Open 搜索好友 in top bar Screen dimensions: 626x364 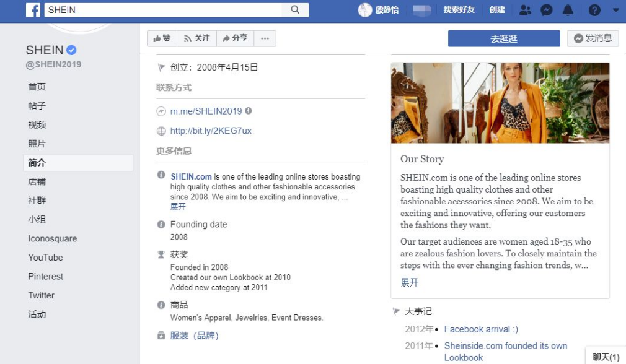459,10
